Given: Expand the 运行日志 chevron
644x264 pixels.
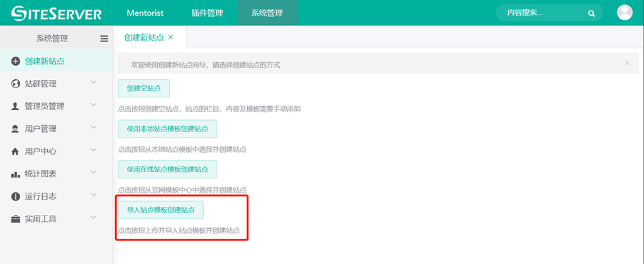Looking at the screenshot, I should tap(94, 196).
